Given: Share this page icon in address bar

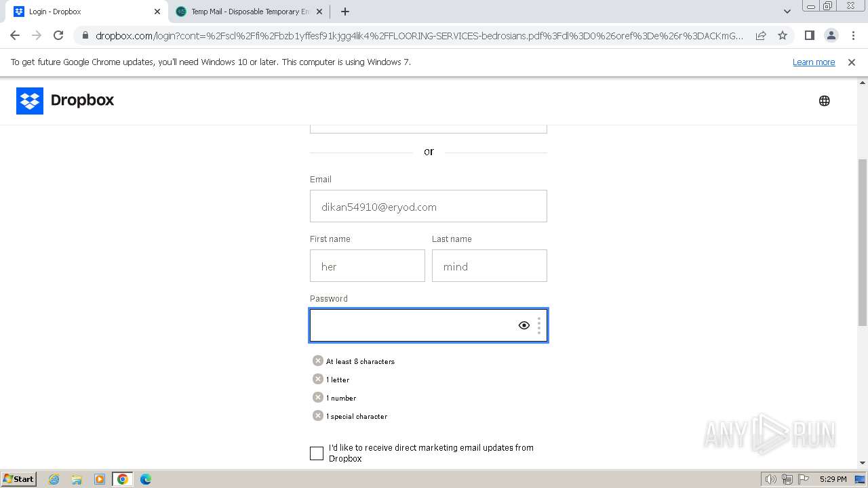Looking at the screenshot, I should click(x=761, y=35).
